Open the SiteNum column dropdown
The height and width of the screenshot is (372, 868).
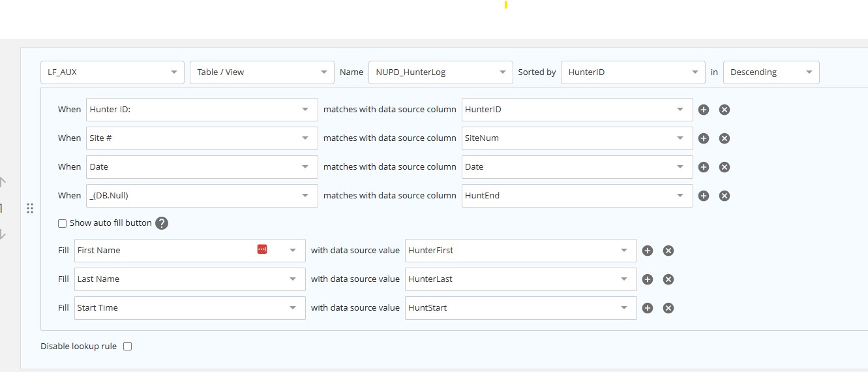(x=577, y=138)
